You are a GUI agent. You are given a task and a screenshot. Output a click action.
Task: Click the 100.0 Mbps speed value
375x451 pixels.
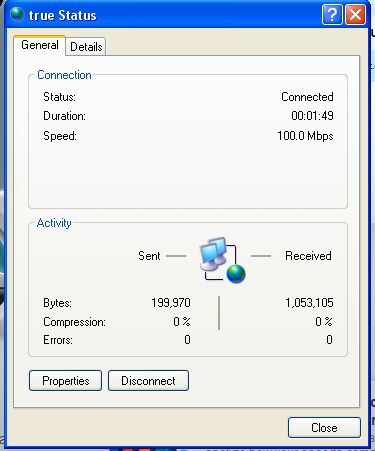point(305,136)
